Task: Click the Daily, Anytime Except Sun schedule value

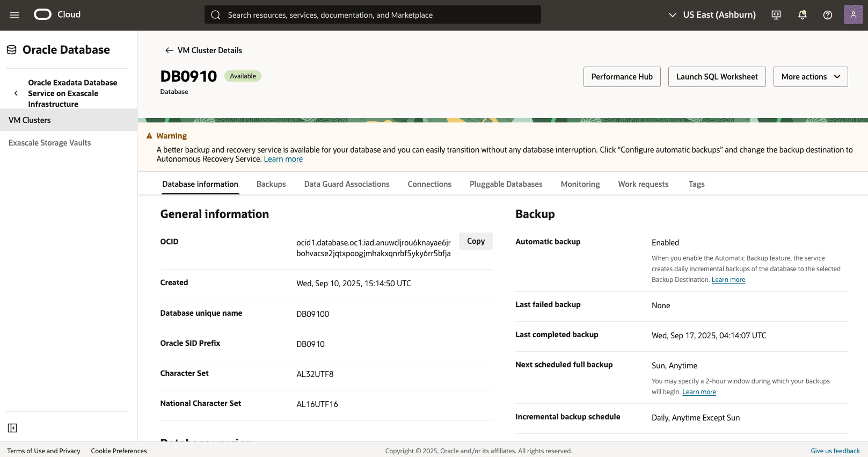Action: point(696,418)
